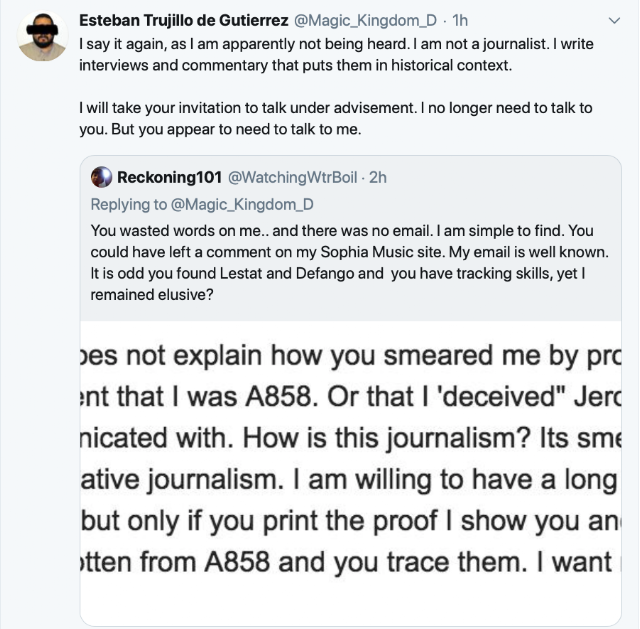Click 'but only if you print the proof' line

click(x=350, y=521)
